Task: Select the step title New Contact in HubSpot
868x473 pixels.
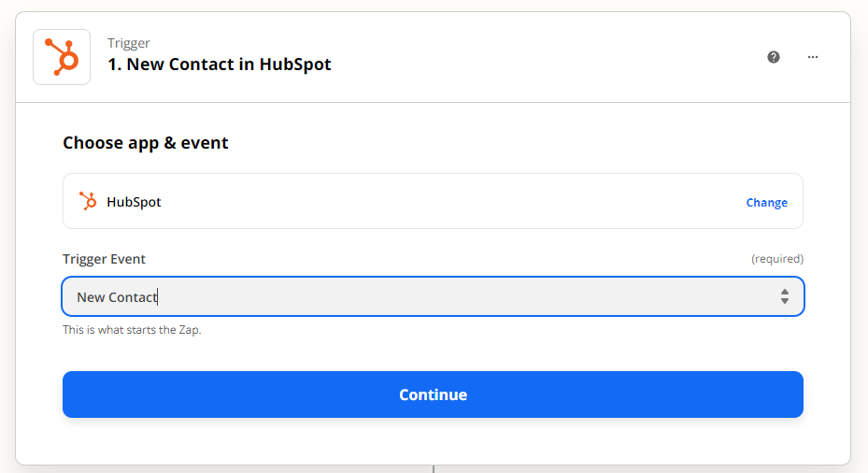Action: (220, 64)
